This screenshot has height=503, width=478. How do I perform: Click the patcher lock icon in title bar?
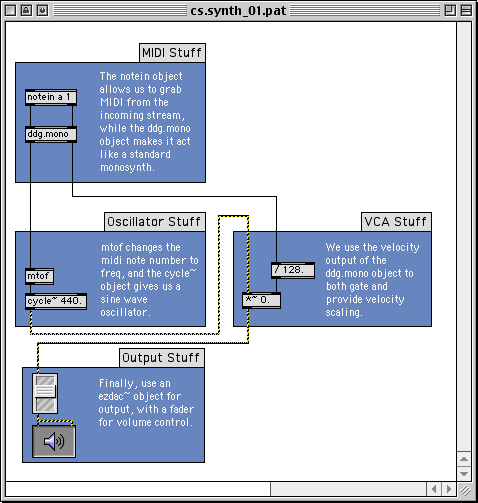coord(26,10)
